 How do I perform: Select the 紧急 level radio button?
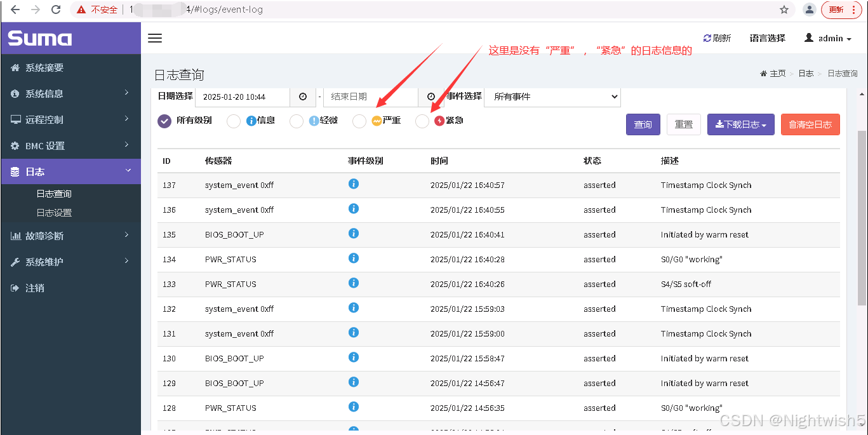point(422,121)
